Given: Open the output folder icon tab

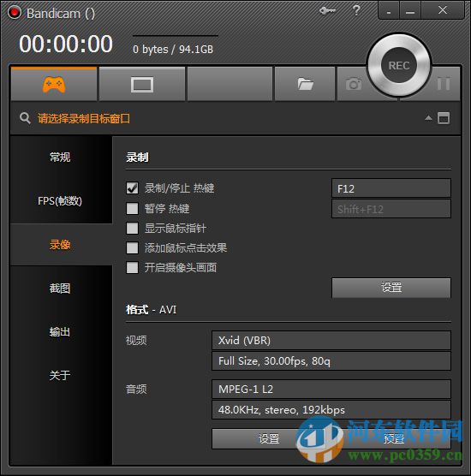Looking at the screenshot, I should tap(305, 84).
